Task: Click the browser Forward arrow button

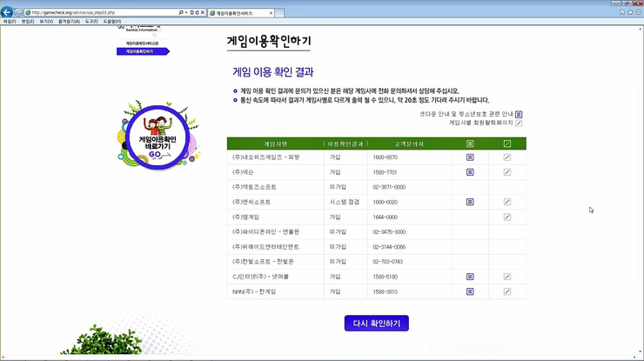Action: click(18, 13)
